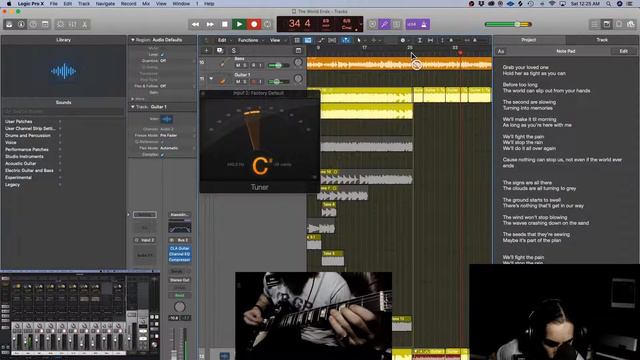This screenshot has height=360, width=640.
Task: Toggle the Library button in control bar
Action: click(x=9, y=24)
